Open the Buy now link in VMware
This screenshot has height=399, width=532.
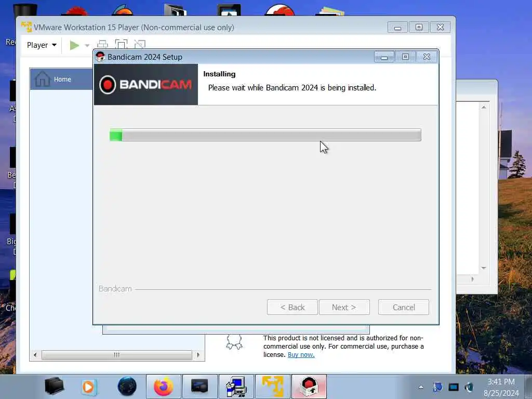point(301,354)
